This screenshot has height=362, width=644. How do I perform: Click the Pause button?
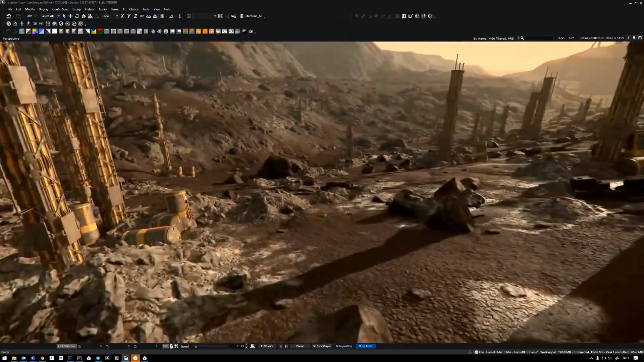click(x=300, y=346)
